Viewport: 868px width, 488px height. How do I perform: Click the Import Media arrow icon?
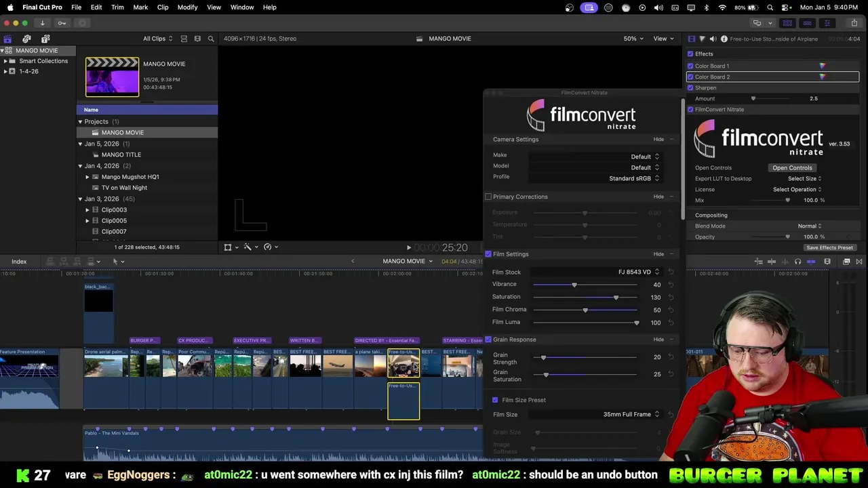point(42,23)
